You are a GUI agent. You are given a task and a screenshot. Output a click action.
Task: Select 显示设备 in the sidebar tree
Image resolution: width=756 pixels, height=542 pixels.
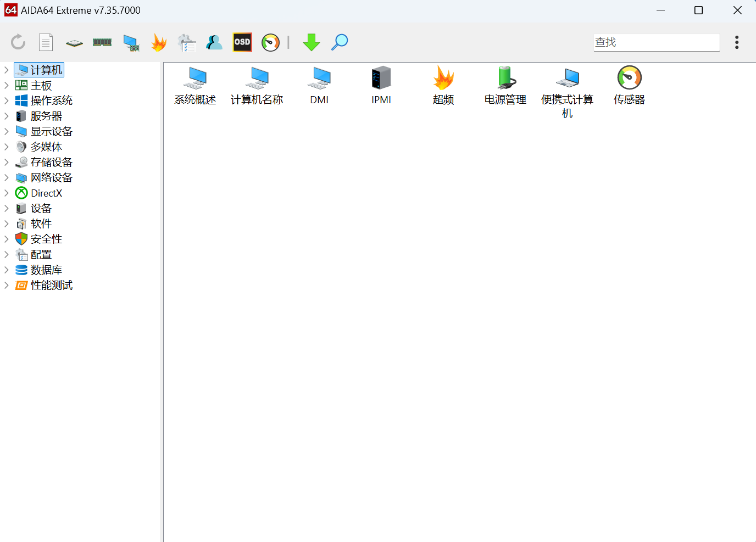point(44,131)
